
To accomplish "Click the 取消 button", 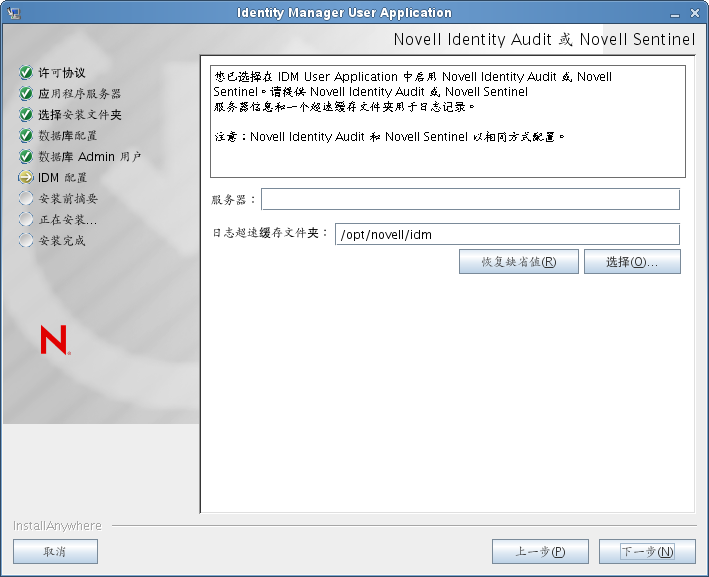I will click(55, 551).
